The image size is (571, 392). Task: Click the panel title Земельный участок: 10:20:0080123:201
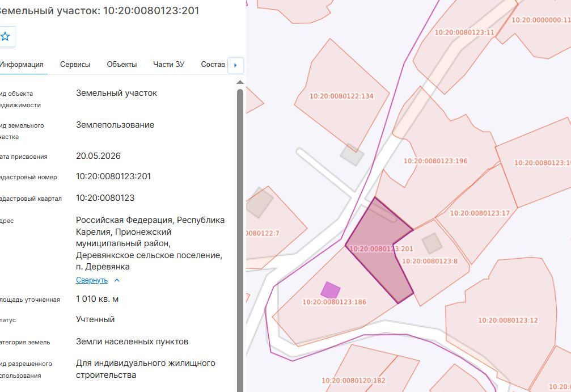coord(99,11)
